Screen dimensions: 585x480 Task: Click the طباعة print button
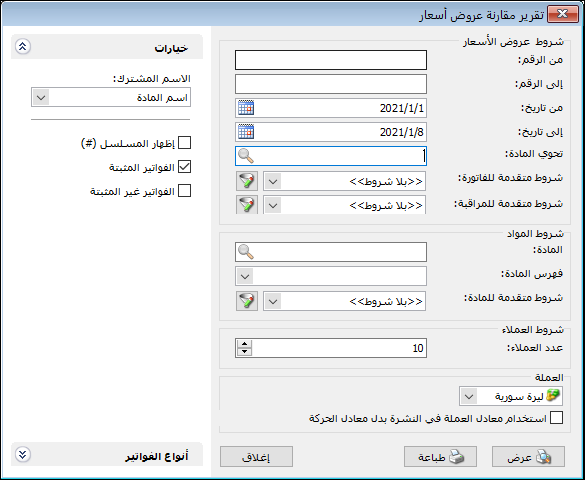[x=440, y=457]
